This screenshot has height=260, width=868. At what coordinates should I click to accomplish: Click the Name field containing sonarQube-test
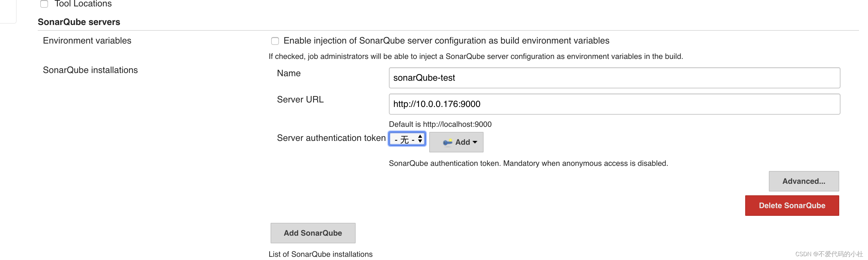(x=614, y=78)
